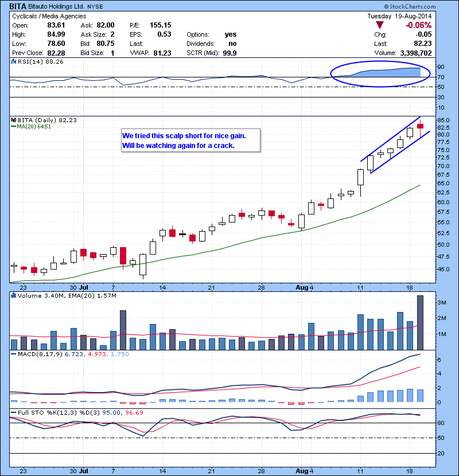Click the Prev Close value 82.28
Viewport: 459px width, 476px height.
(x=56, y=53)
